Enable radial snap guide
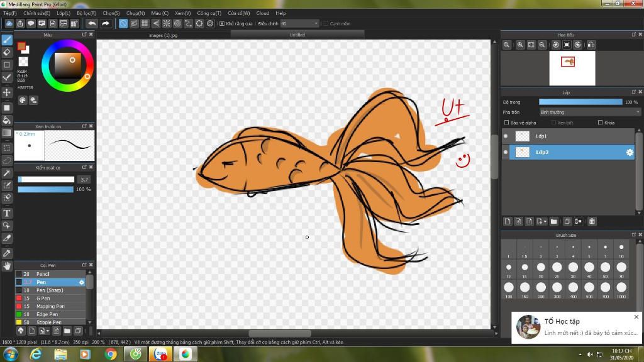The height and width of the screenshot is (362, 644). pyautogui.click(x=166, y=23)
